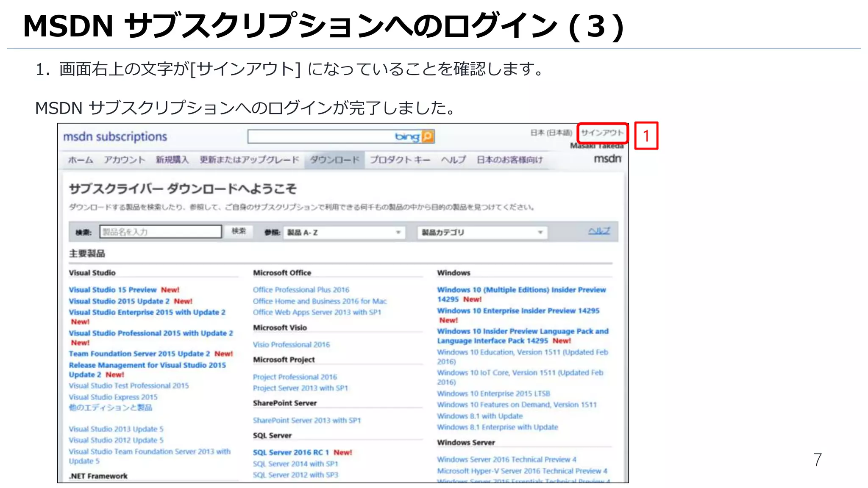Open Project Professional 2016 link
This screenshot has width=868, height=488.
click(x=295, y=377)
